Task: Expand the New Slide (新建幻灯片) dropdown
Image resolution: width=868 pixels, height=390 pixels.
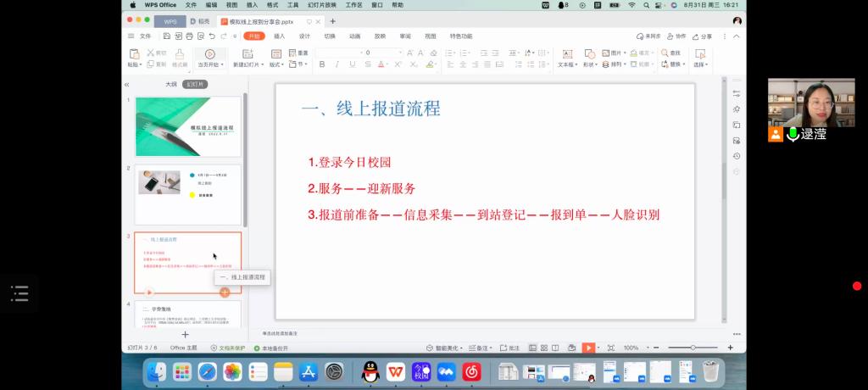Action: tap(262, 64)
